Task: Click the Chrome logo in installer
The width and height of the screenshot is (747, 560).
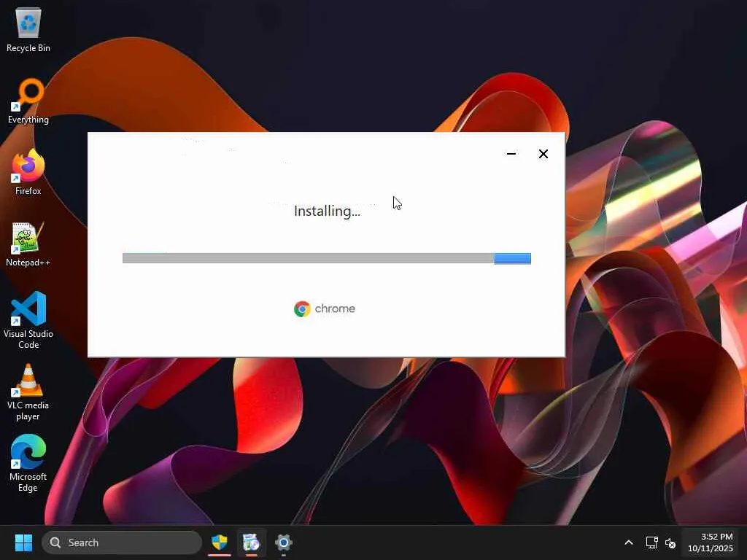Action: (x=302, y=309)
